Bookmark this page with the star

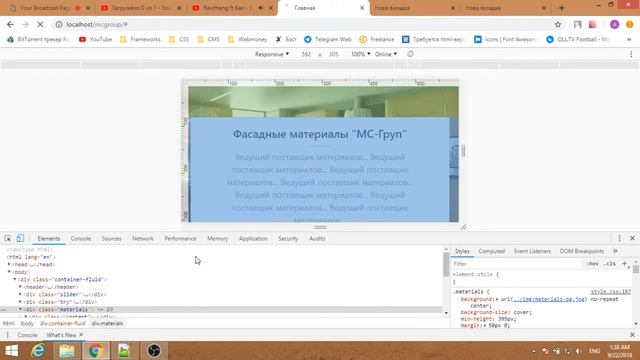(558, 24)
